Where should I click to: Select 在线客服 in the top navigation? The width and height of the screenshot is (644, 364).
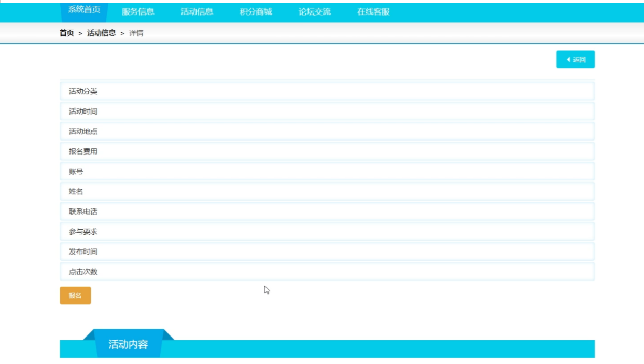[x=373, y=11]
